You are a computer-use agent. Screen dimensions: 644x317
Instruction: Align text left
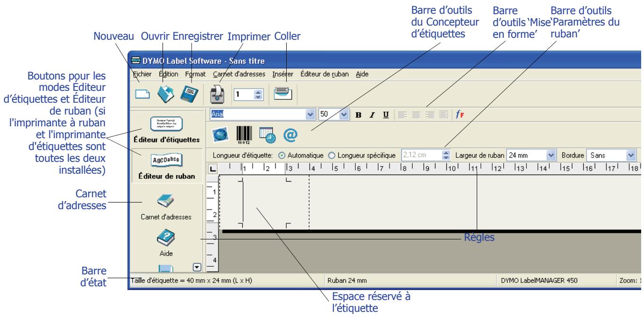click(x=402, y=114)
